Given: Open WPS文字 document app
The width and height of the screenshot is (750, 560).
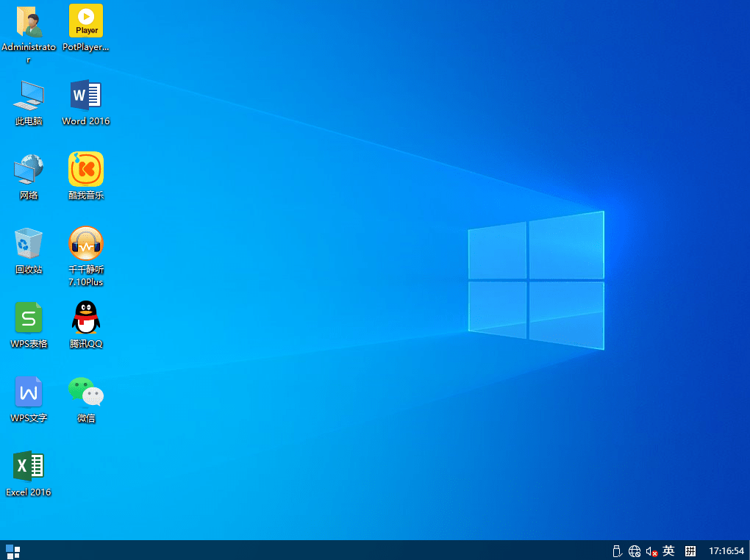Looking at the screenshot, I should pos(29,392).
